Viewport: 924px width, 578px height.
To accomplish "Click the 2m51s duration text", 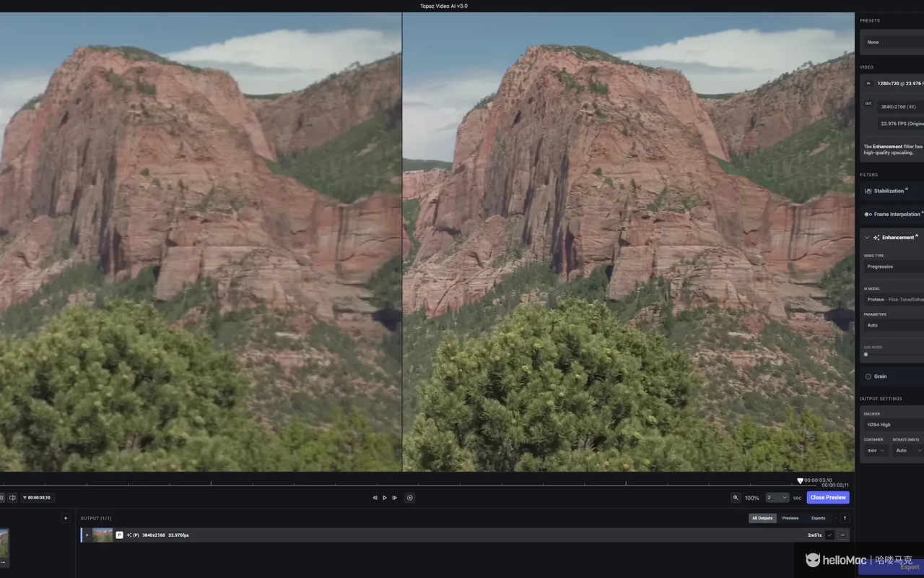I will 814,535.
